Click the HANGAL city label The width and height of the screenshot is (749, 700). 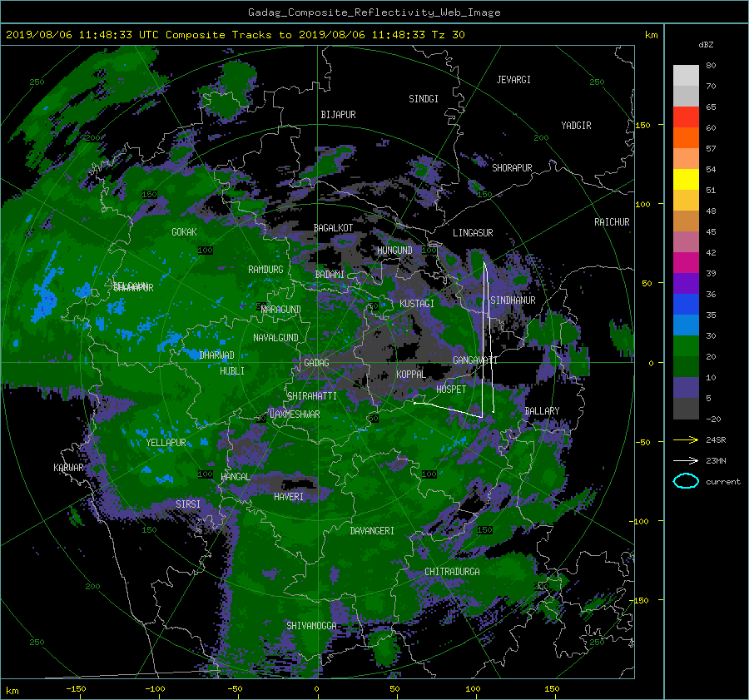click(235, 477)
